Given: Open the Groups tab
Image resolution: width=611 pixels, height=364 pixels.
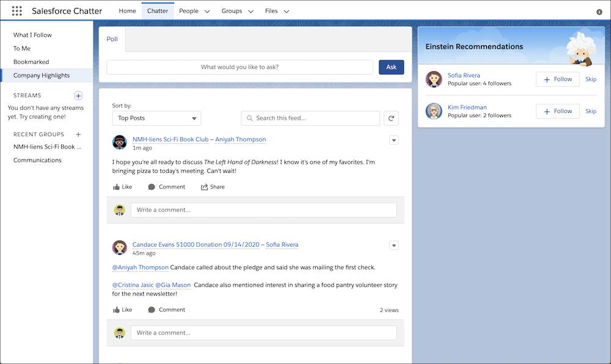Looking at the screenshot, I should tap(232, 11).
